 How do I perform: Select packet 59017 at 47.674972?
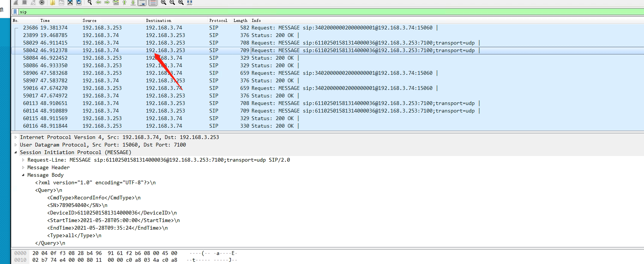(x=327, y=96)
